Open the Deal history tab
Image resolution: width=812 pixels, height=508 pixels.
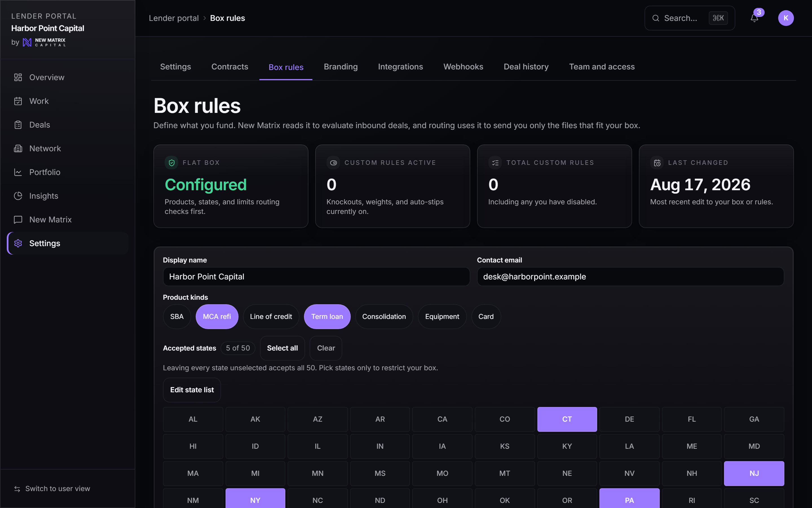(526, 67)
